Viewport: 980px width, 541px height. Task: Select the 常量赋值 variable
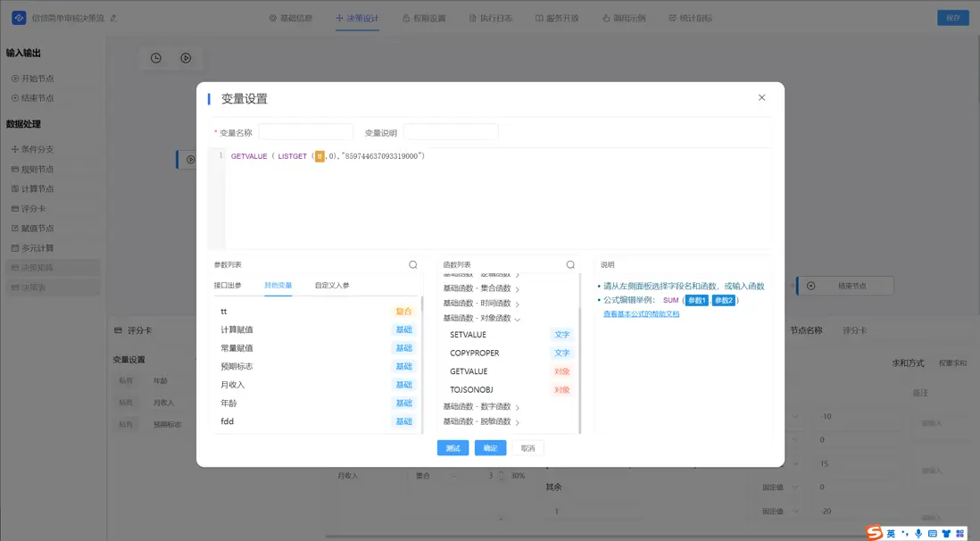317,348
